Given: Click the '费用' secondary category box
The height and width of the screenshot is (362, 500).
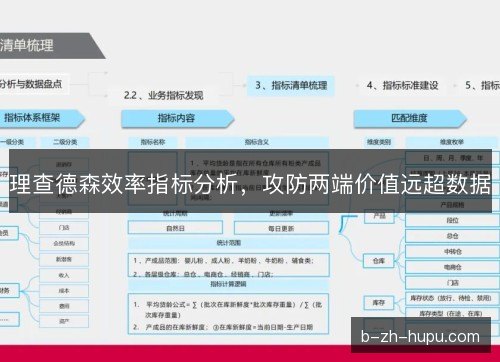Looking at the screenshot, I should coord(64,306).
